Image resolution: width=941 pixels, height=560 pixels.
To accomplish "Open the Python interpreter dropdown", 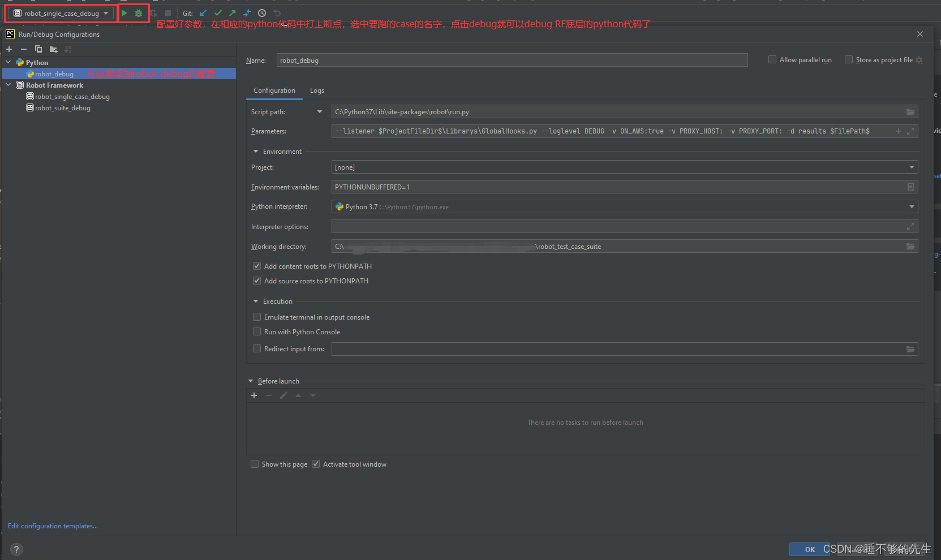I will (x=911, y=206).
